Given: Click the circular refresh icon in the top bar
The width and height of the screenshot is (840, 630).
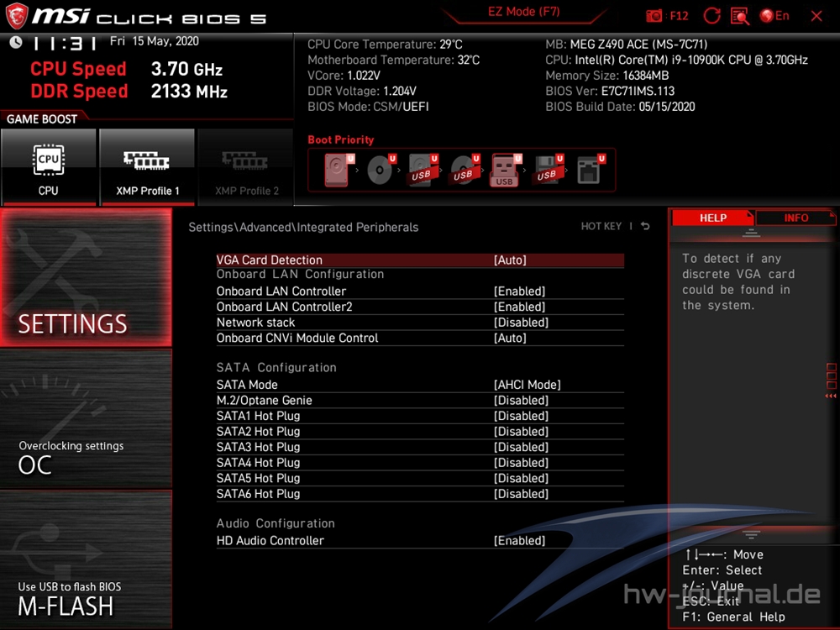Looking at the screenshot, I should click(x=711, y=15).
